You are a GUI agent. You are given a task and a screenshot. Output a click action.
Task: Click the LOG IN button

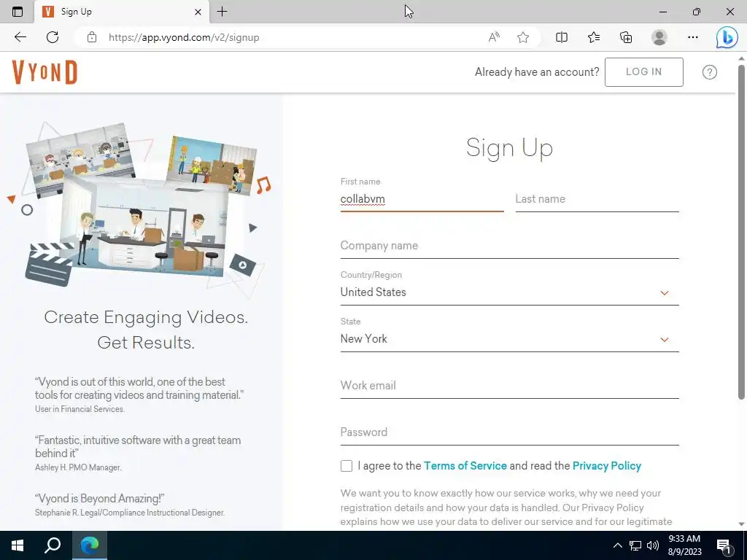point(643,72)
